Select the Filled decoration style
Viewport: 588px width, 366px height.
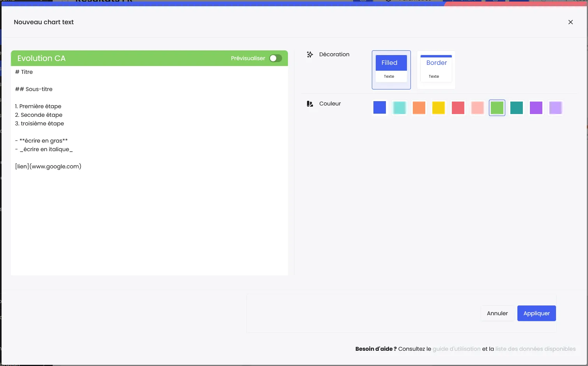point(391,70)
